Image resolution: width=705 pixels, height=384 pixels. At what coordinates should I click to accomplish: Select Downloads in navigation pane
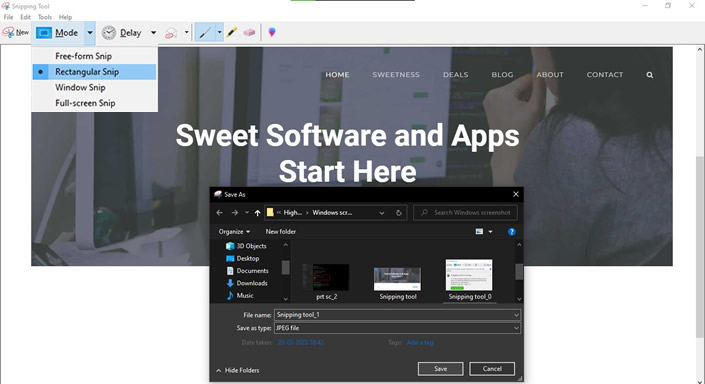coord(247,283)
